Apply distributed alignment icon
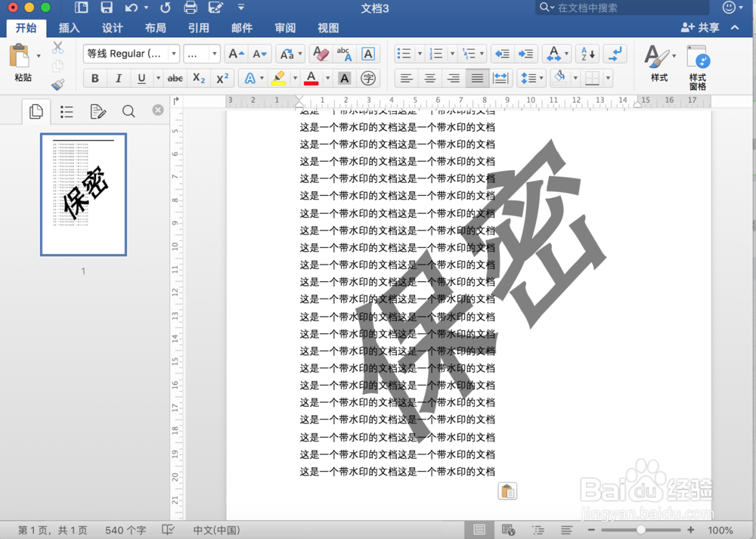 pyautogui.click(x=501, y=78)
